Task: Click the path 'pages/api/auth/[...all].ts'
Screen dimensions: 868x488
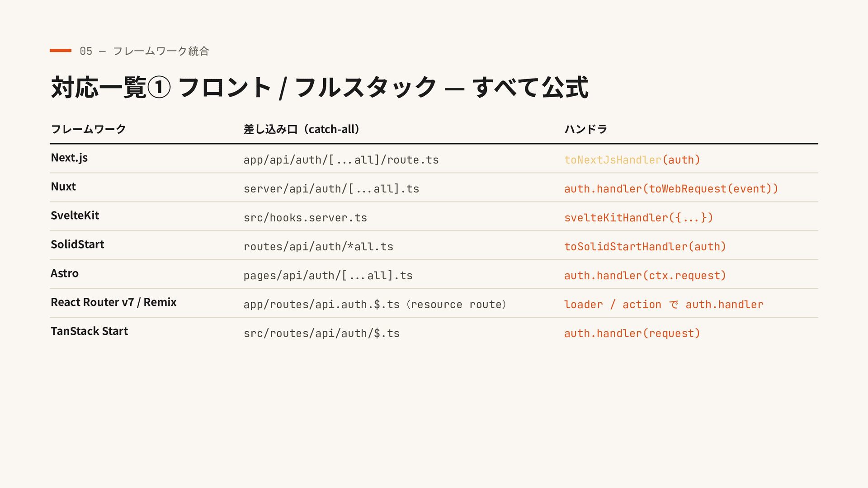Action: pyautogui.click(x=328, y=276)
